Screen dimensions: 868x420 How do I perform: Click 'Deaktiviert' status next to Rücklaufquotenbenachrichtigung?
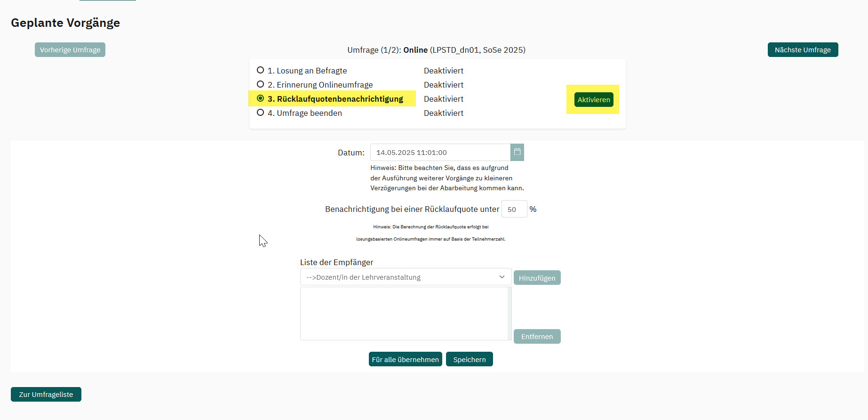(x=444, y=99)
